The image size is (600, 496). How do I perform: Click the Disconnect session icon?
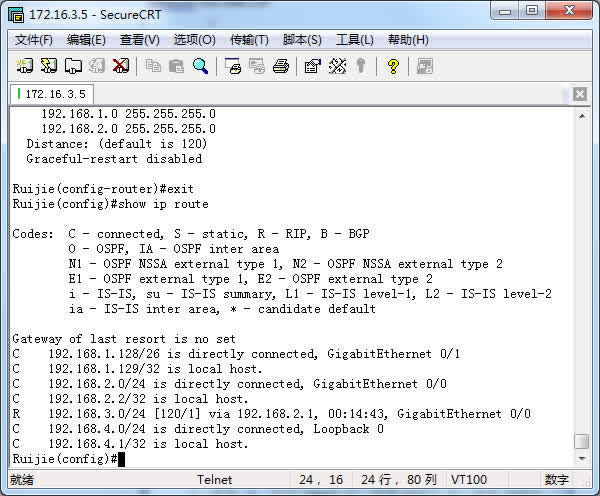(120, 66)
